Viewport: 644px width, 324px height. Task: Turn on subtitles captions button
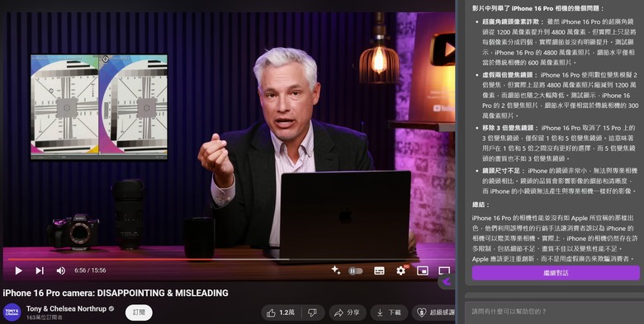[379, 270]
